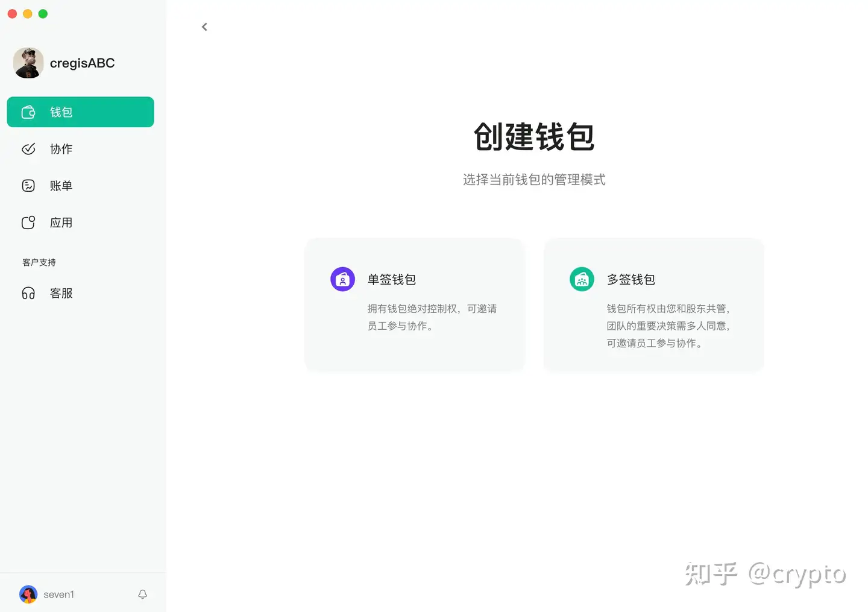Open the 钱包 menu item
Viewport: 868px width, 612px height.
click(61, 112)
